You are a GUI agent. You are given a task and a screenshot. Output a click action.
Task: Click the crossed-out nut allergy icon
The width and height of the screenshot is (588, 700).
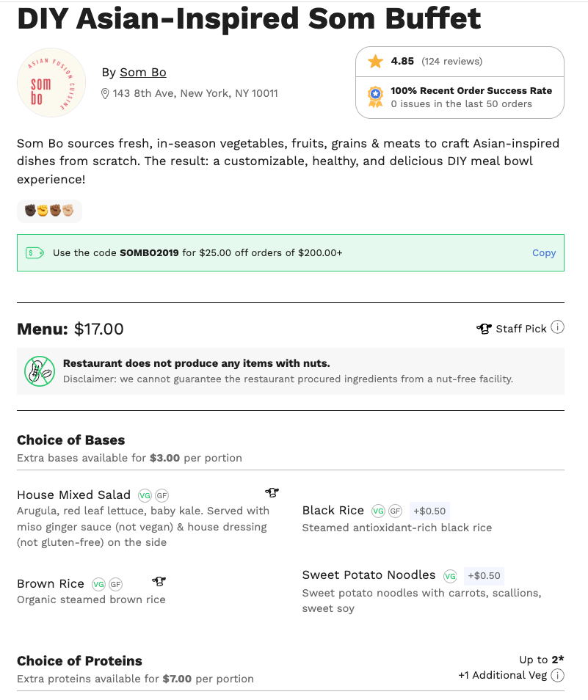coord(40,371)
